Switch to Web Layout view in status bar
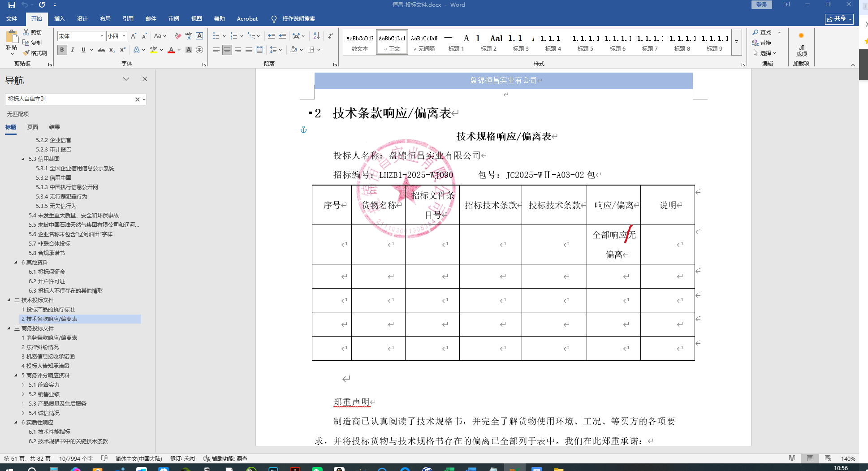868x471 pixels. tap(828, 458)
